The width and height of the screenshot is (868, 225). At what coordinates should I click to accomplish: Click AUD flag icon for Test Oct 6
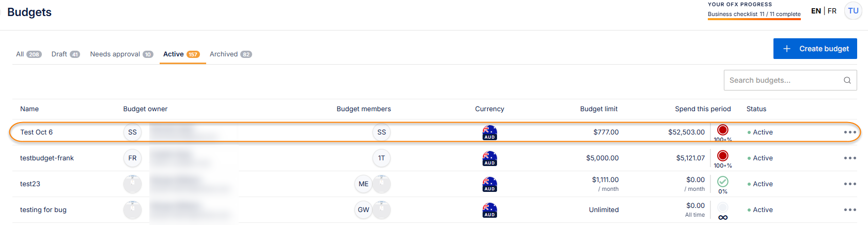tap(489, 132)
